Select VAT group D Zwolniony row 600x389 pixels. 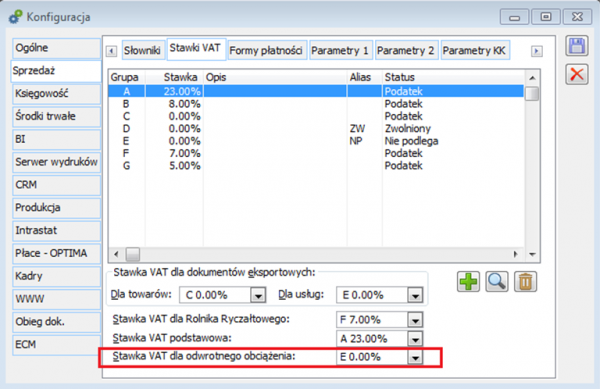(316, 129)
